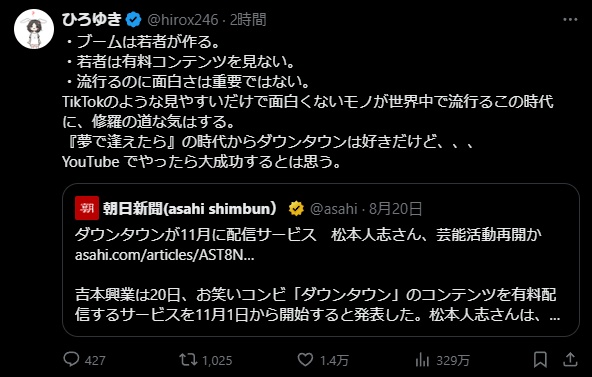Screen dimensions: 592x377
Task: Click the 427 replies count
Action: pos(95,360)
